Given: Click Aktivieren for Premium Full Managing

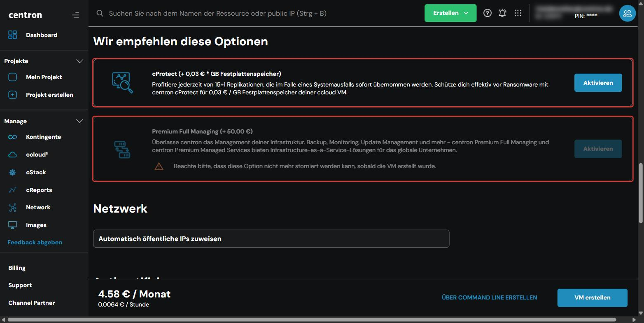Looking at the screenshot, I should (598, 149).
